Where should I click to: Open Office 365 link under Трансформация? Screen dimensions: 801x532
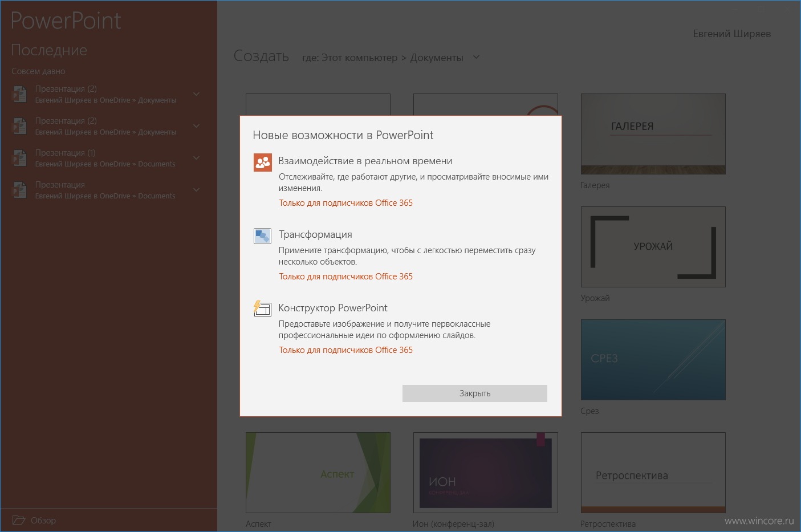(345, 277)
